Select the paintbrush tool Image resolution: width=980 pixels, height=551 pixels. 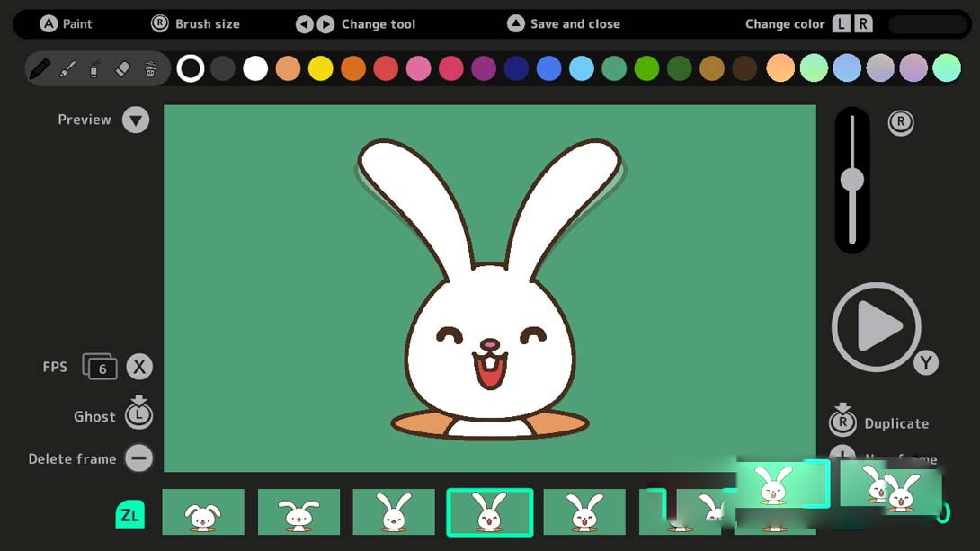point(67,68)
